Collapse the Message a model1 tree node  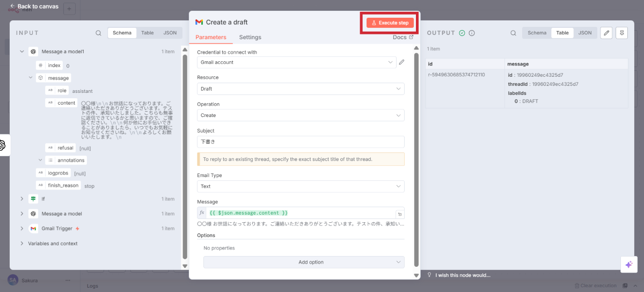[22, 52]
